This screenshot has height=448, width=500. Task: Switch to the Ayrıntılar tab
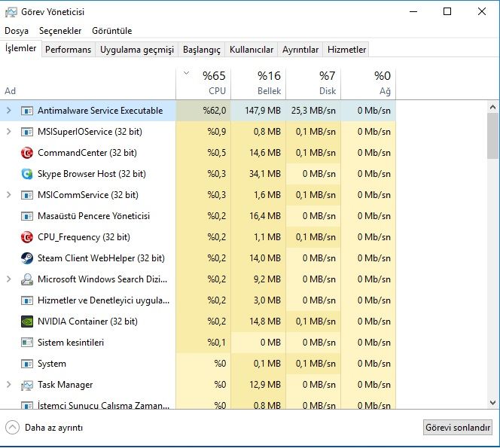pos(300,50)
